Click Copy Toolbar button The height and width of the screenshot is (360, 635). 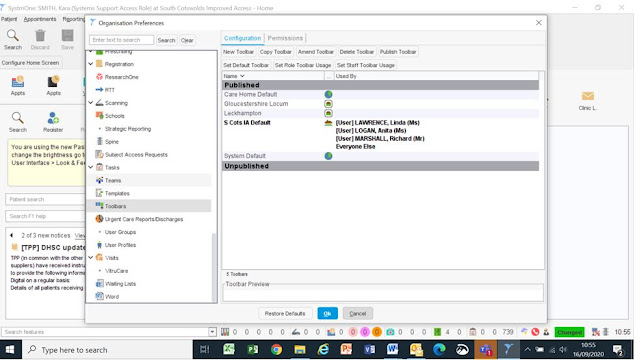tap(275, 52)
